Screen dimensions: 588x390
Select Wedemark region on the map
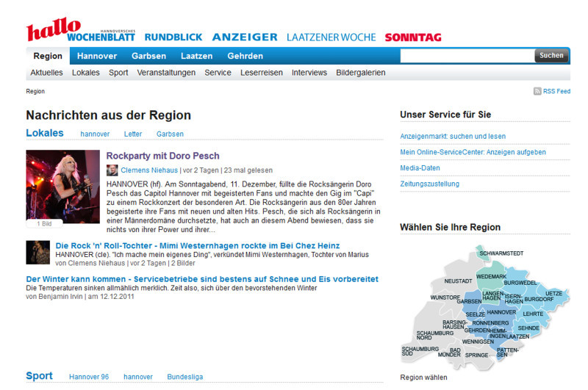(x=490, y=276)
